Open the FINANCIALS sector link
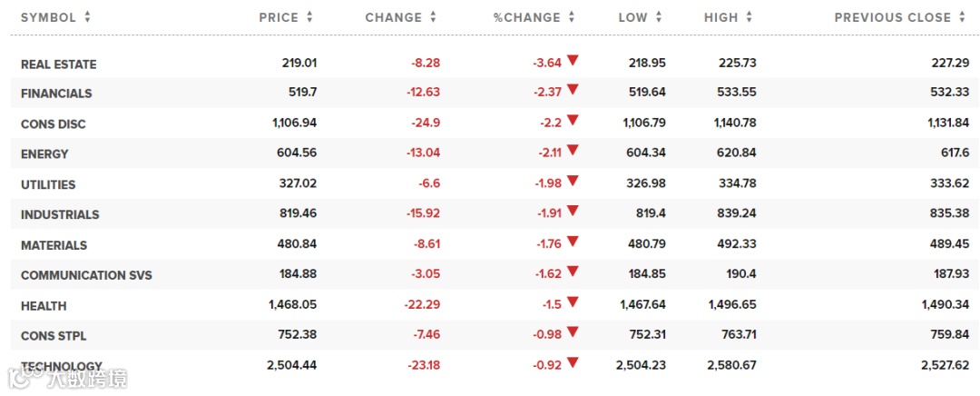The image size is (980, 396). point(56,94)
